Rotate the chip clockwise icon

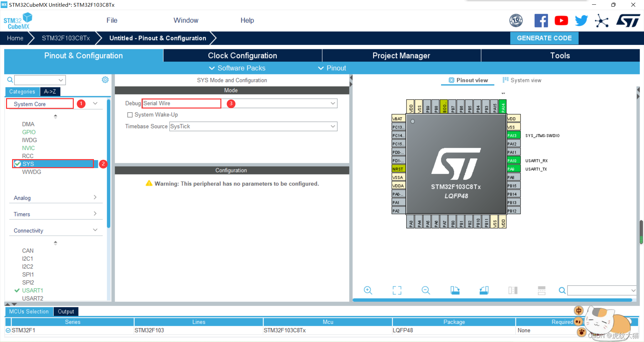455,290
